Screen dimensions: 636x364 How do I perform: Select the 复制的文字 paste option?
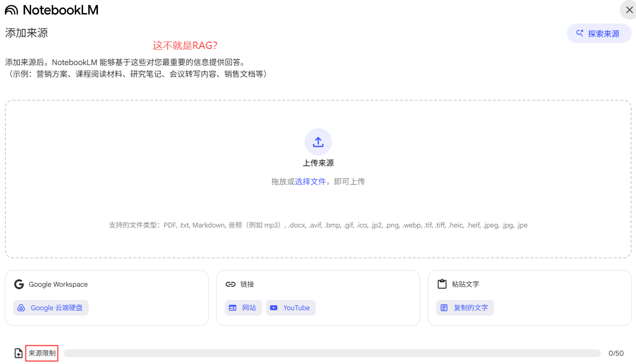pyautogui.click(x=465, y=308)
